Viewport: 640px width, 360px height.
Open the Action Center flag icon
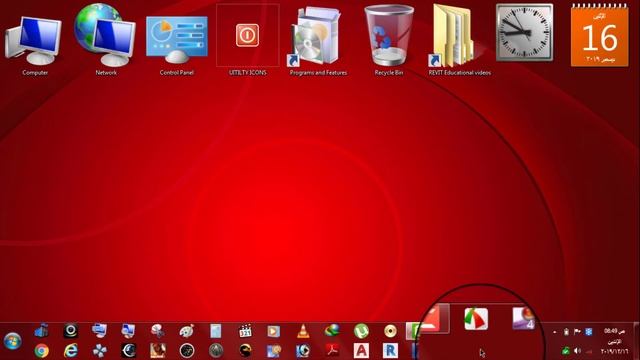pyautogui.click(x=577, y=332)
